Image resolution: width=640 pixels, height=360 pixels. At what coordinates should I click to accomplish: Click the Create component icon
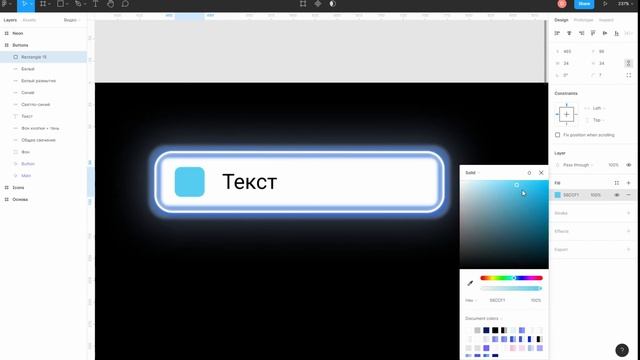tap(318, 4)
